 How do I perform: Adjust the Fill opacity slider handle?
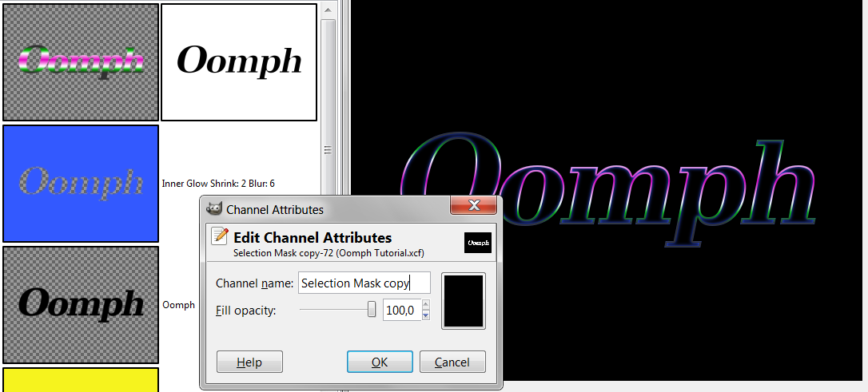pyautogui.click(x=372, y=310)
